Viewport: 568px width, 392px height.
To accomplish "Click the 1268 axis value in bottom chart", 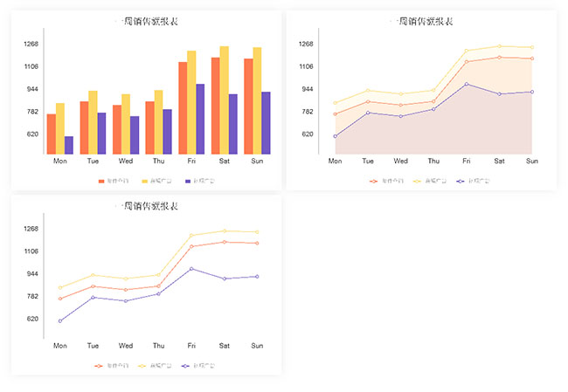I will pos(31,229).
